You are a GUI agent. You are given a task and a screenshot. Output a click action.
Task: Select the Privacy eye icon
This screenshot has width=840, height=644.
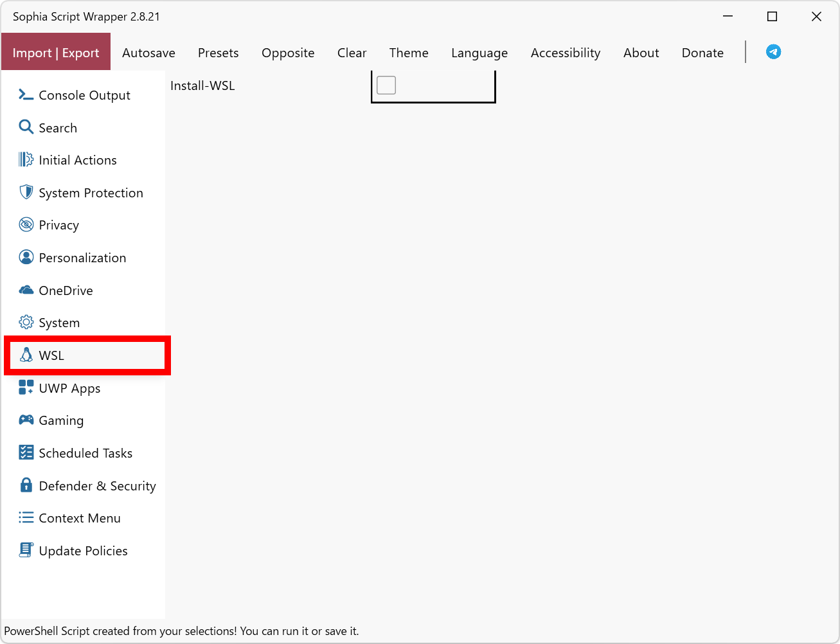26,224
